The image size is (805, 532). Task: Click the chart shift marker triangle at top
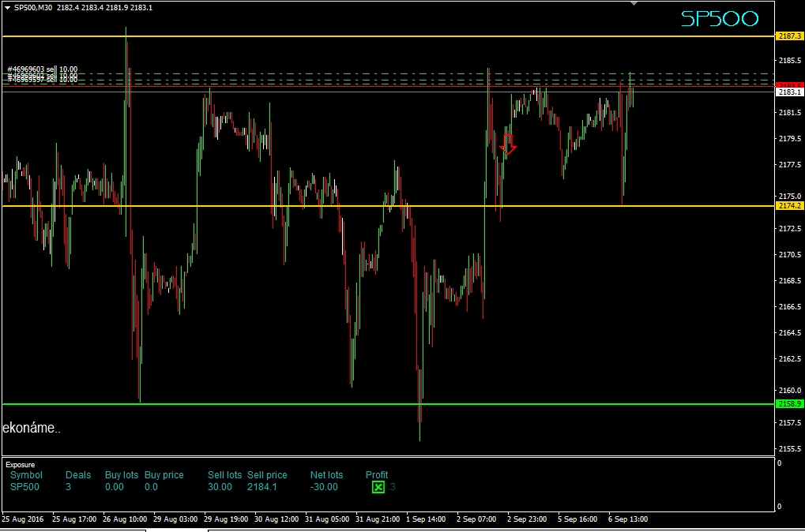(634, 4)
